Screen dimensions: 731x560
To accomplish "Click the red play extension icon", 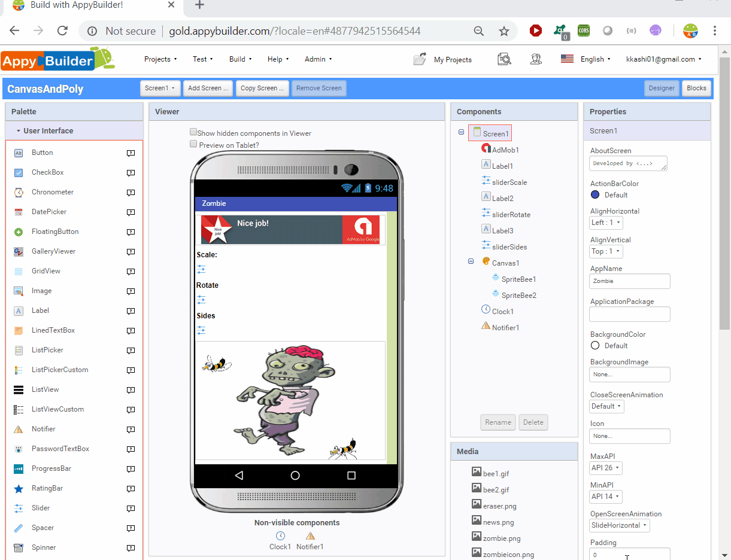I will pyautogui.click(x=536, y=31).
